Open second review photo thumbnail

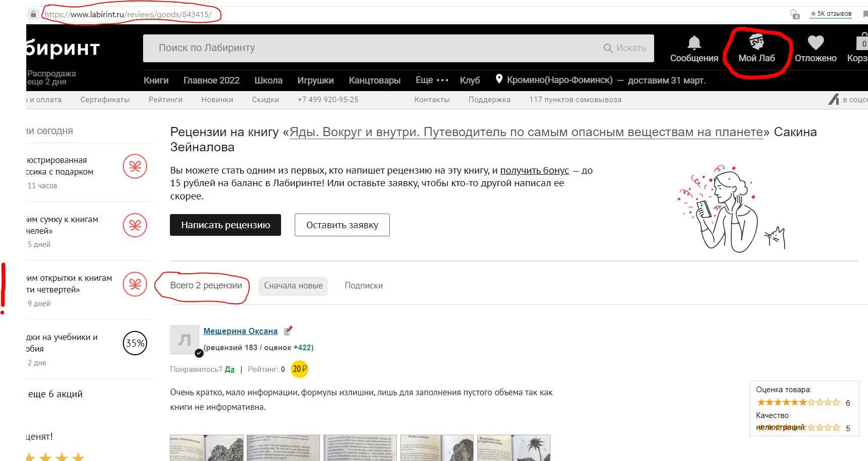coord(284,448)
